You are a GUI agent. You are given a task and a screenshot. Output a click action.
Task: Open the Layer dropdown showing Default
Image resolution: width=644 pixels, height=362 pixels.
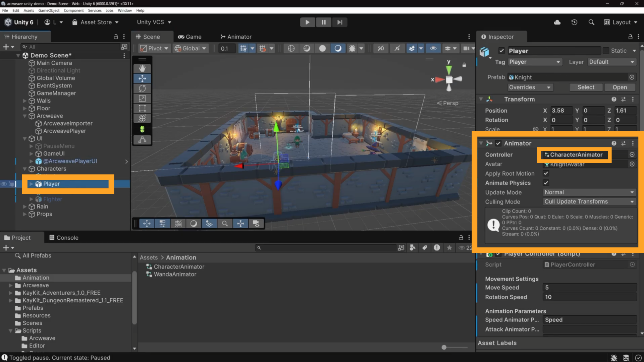[612, 62]
